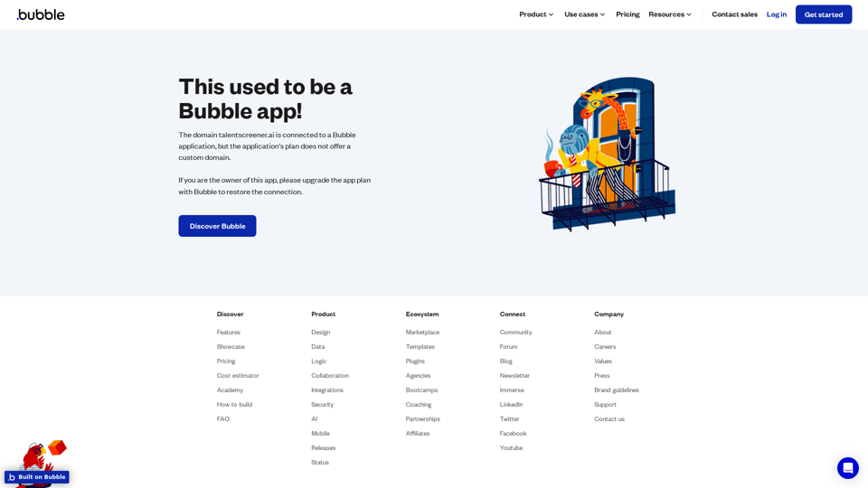Open the Releases footer link
The height and width of the screenshot is (488, 868).
[324, 447]
